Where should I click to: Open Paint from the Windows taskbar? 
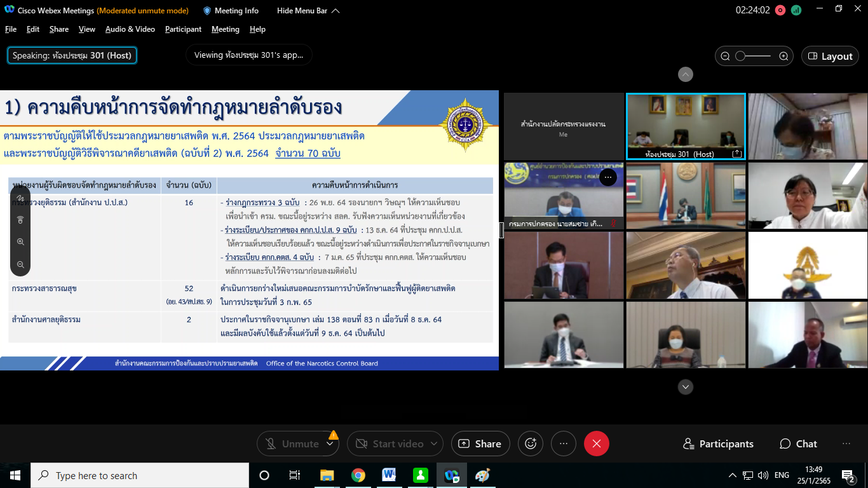pos(482,475)
